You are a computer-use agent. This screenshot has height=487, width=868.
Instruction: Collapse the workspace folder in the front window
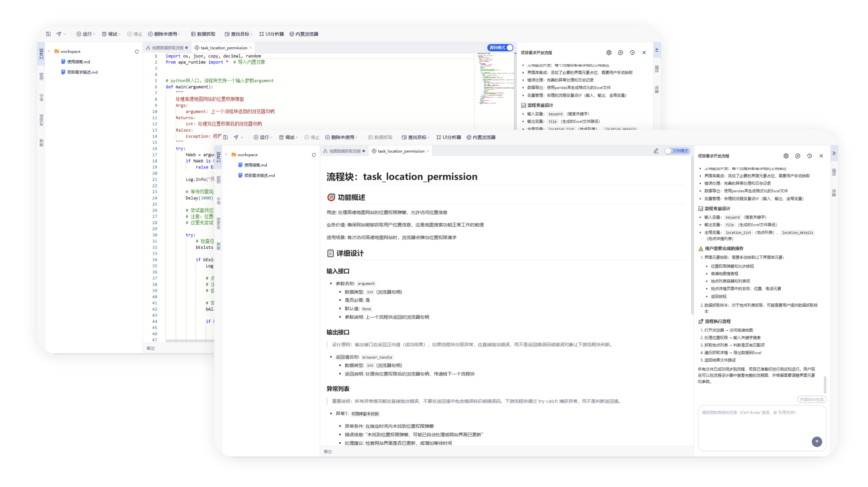[226, 155]
